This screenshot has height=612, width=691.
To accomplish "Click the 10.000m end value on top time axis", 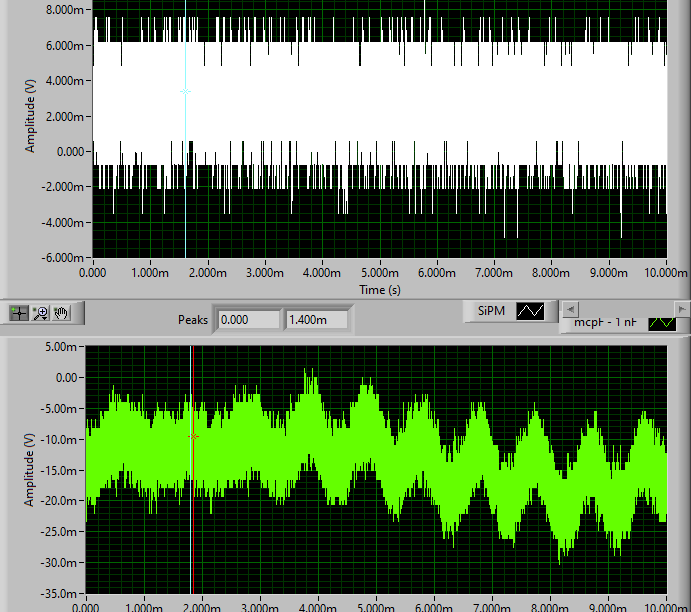I will (x=666, y=272).
